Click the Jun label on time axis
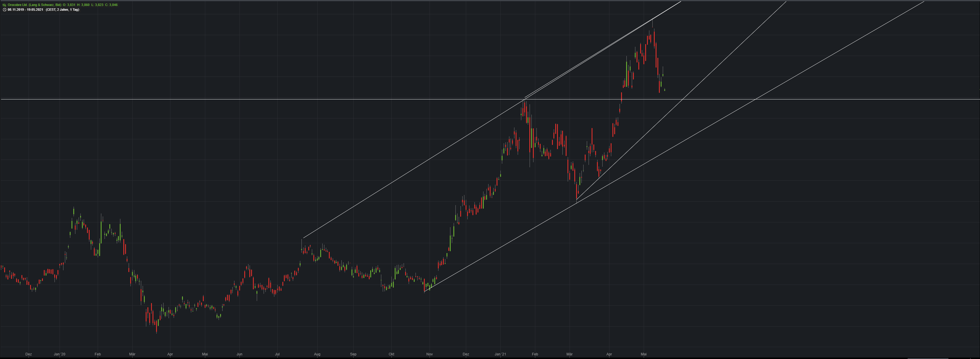 click(x=239, y=354)
